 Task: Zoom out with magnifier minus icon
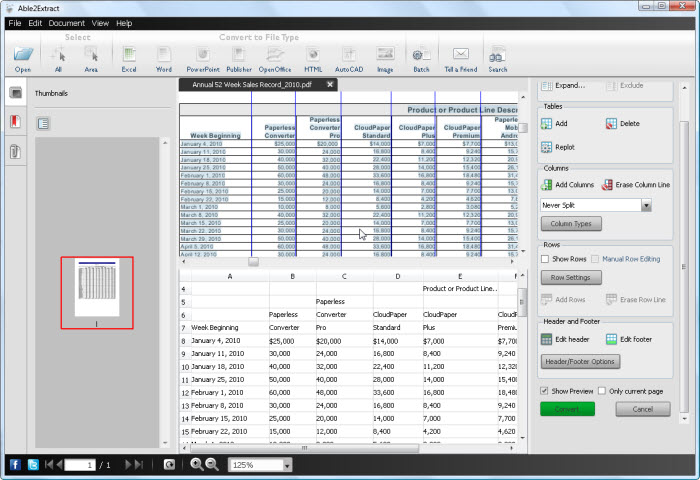pos(212,464)
